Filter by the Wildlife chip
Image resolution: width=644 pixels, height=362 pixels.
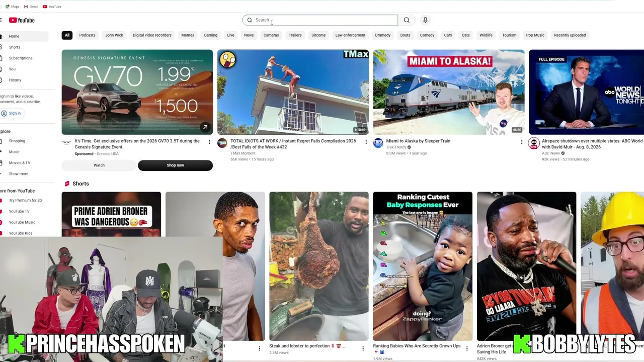[486, 35]
